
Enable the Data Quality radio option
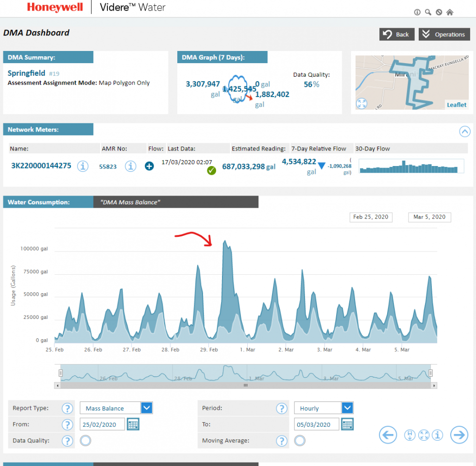[x=85, y=441]
